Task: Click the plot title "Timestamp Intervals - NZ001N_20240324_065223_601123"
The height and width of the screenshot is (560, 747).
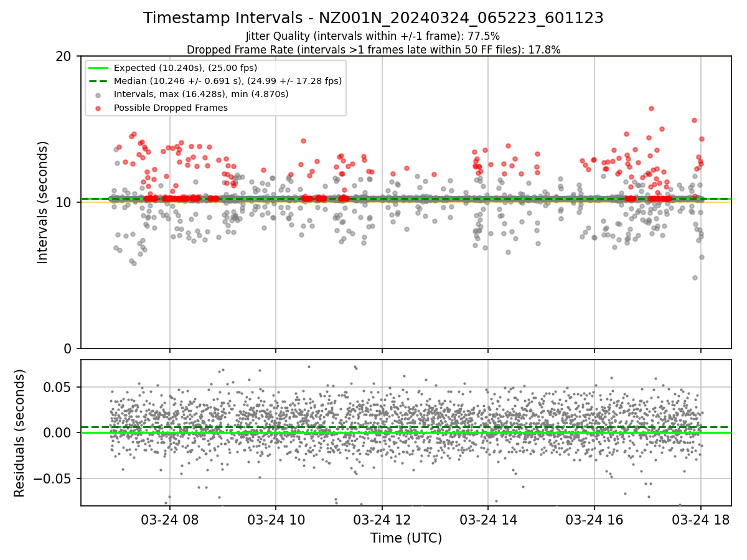Action: (374, 18)
